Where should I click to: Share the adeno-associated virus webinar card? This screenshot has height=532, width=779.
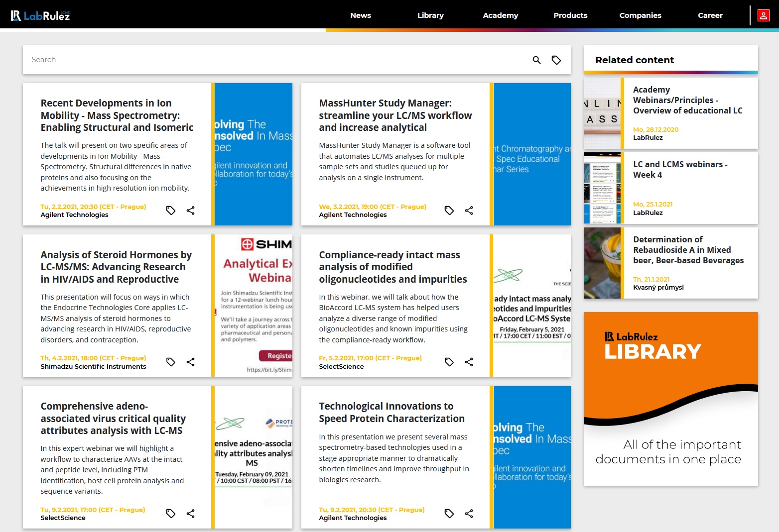(190, 514)
